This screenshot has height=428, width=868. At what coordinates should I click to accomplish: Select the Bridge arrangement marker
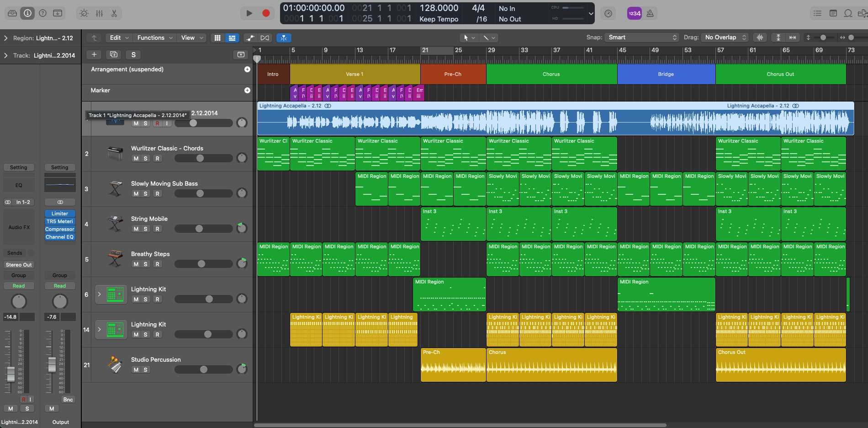click(666, 74)
